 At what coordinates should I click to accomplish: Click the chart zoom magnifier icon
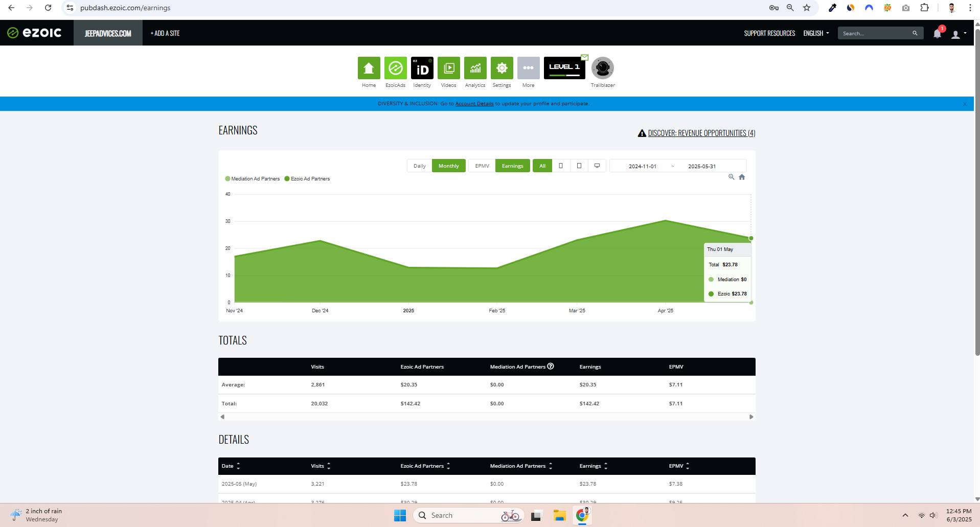click(732, 177)
